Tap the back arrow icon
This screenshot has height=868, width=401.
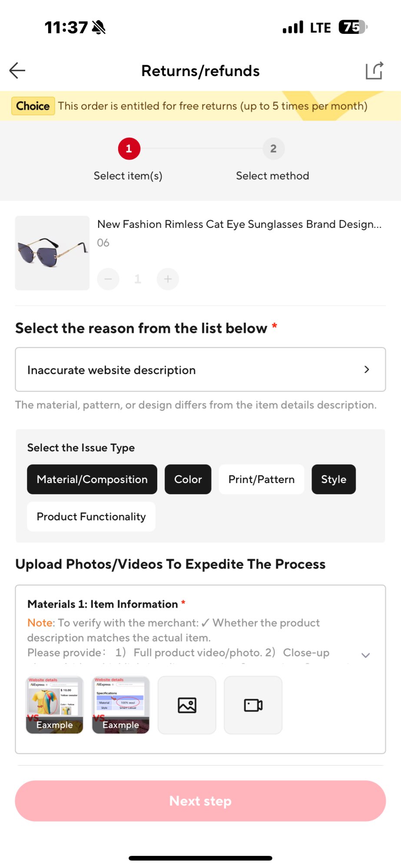pos(17,70)
